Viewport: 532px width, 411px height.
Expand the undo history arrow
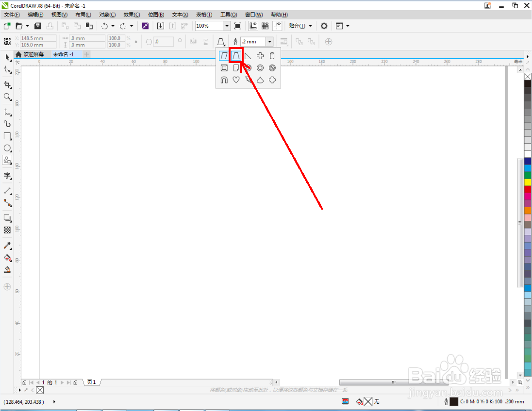pos(113,26)
